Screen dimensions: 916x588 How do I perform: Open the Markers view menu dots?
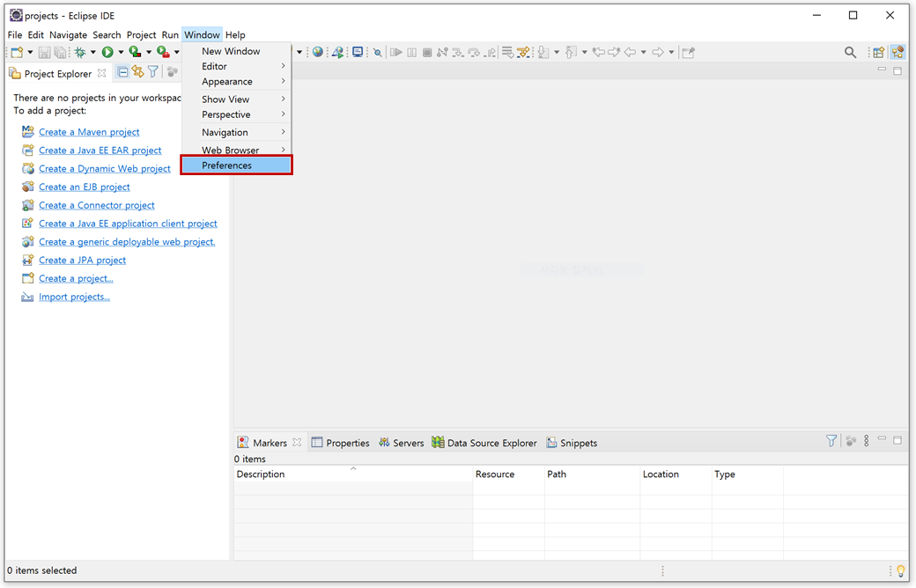click(x=867, y=441)
